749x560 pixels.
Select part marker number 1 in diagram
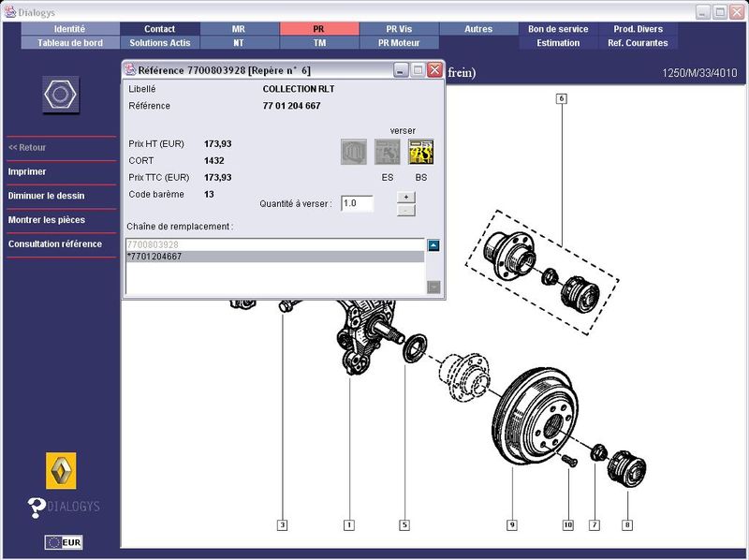coord(349,525)
